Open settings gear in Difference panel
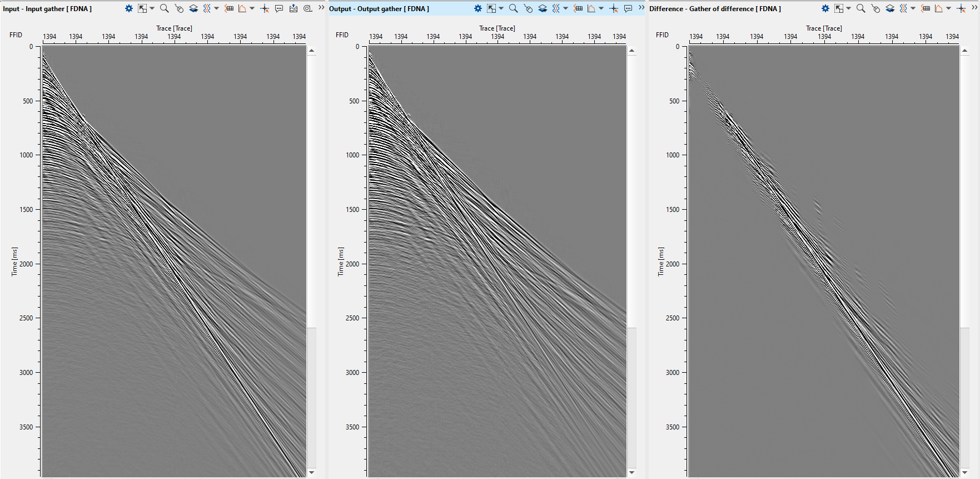The height and width of the screenshot is (479, 980). [825, 8]
